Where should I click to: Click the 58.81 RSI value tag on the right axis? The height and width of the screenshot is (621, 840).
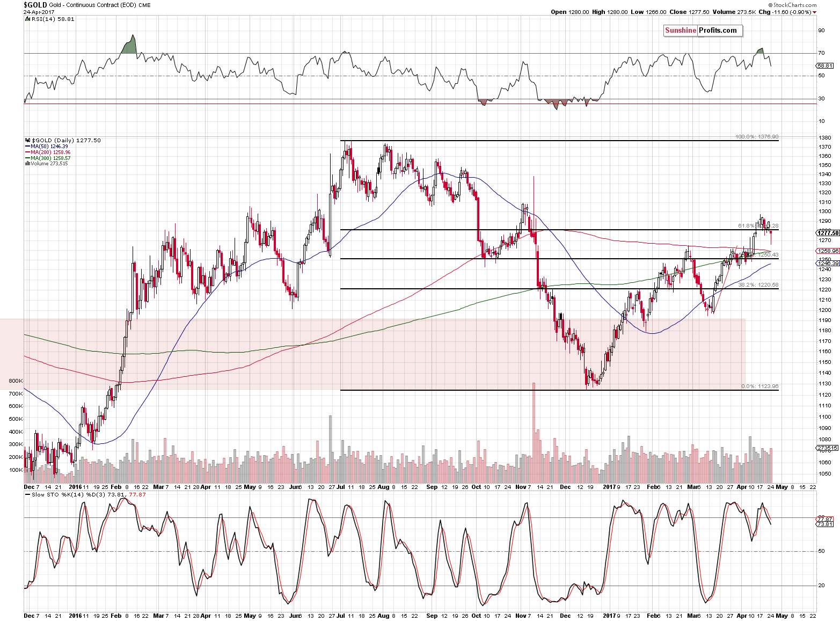point(824,65)
